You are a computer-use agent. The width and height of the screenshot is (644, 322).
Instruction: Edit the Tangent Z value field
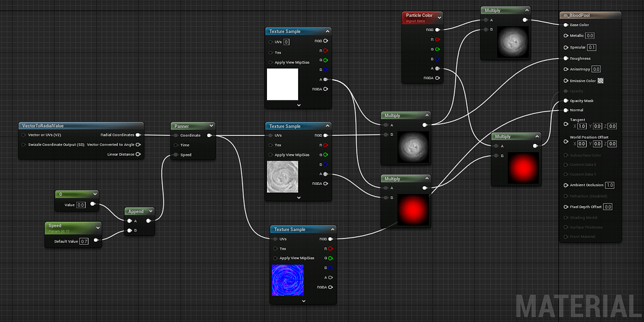(612, 126)
